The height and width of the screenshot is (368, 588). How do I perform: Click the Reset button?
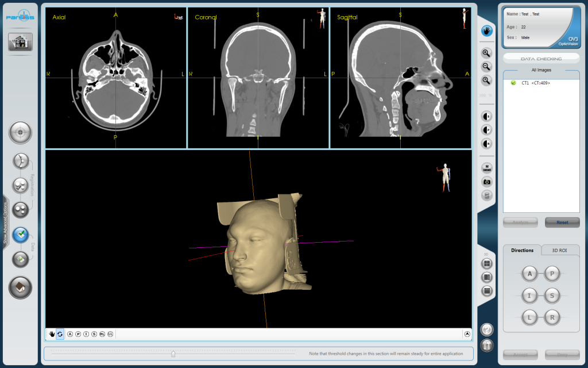[x=562, y=223]
